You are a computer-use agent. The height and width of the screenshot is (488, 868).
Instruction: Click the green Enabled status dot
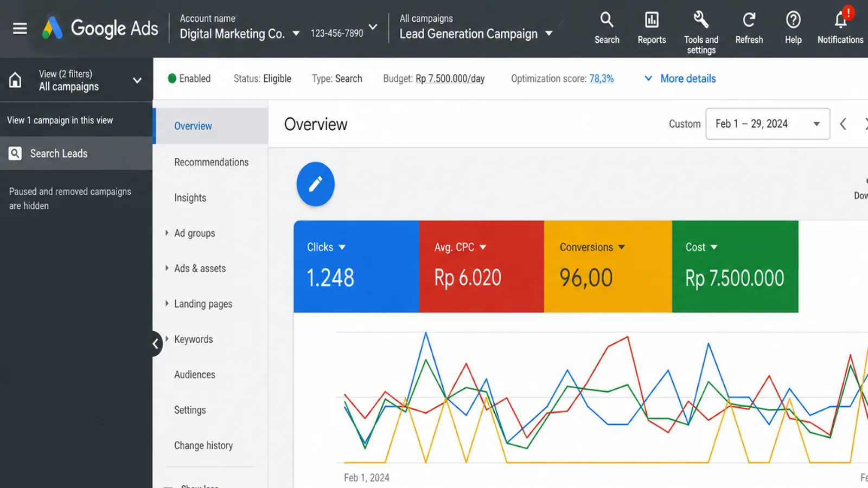tap(172, 79)
